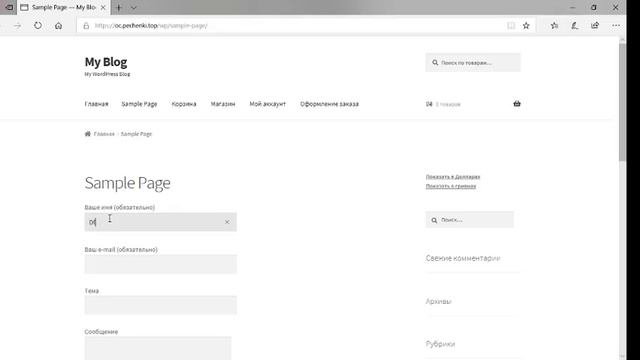640x360 pixels.
Task: Open the Главная menu item
Action: point(96,104)
